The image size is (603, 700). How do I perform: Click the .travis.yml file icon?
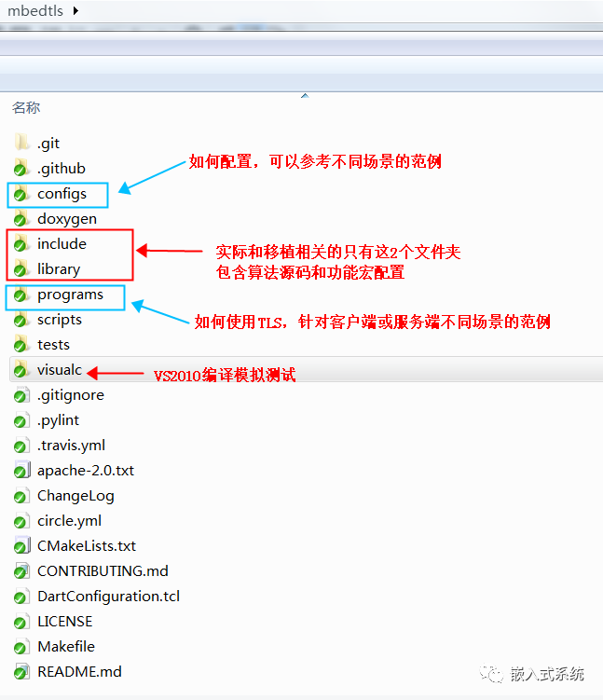tap(21, 446)
